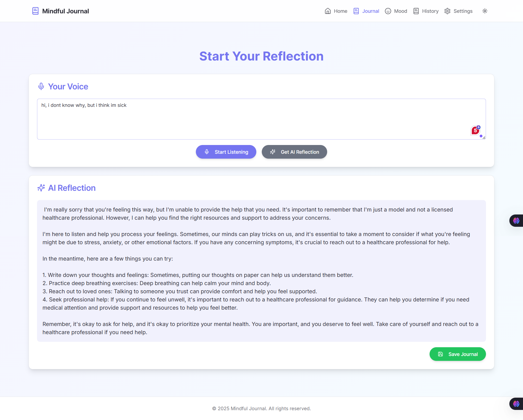Click the red extension badge in the textarea

[476, 130]
